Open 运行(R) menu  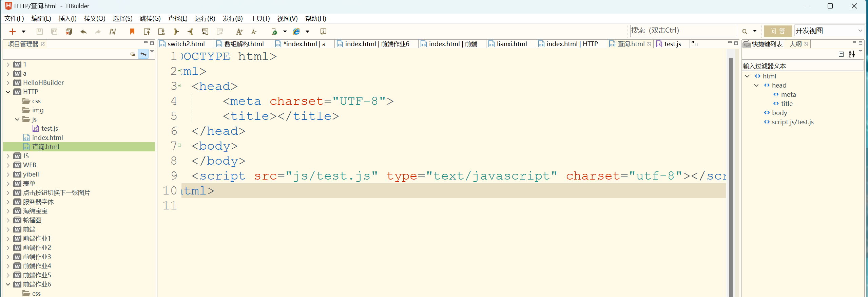tap(205, 18)
